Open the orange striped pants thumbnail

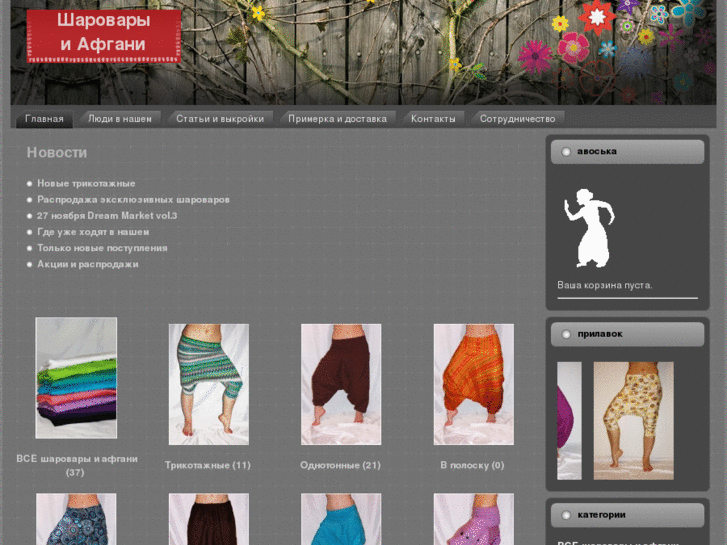(x=473, y=384)
